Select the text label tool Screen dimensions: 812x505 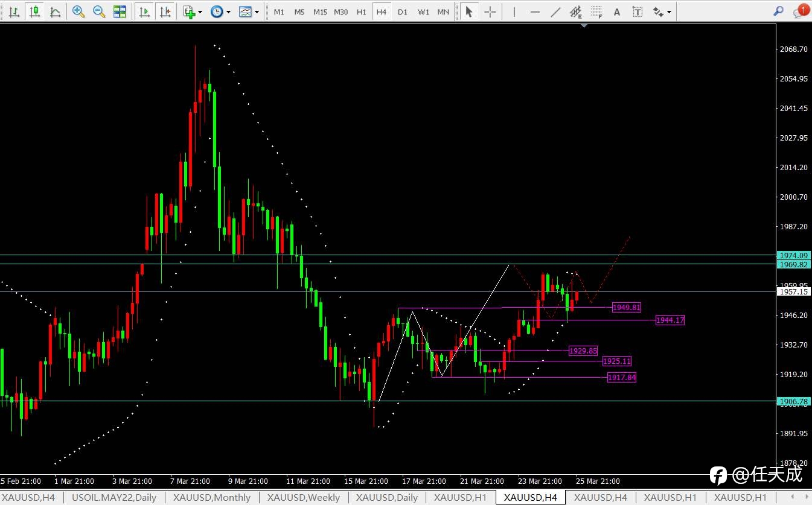point(637,11)
